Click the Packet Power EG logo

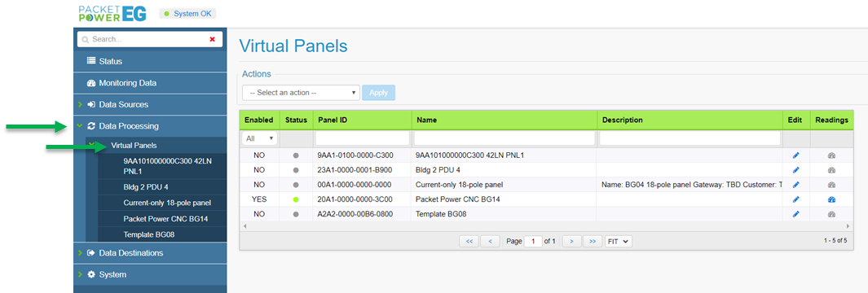[x=112, y=13]
